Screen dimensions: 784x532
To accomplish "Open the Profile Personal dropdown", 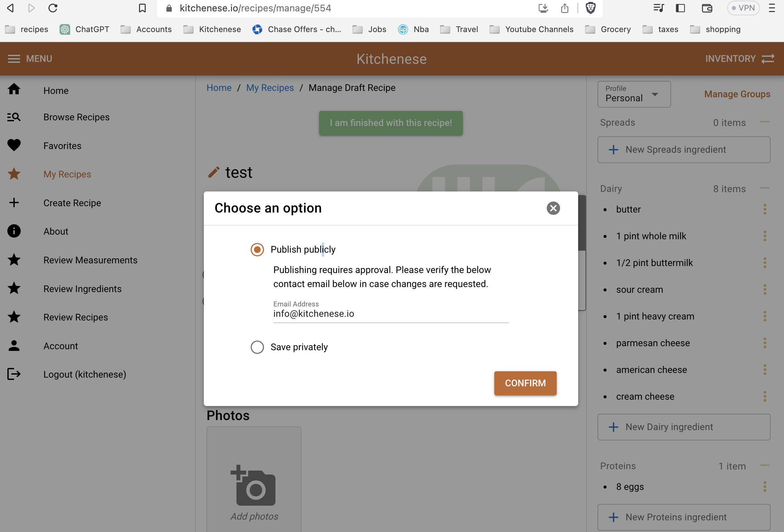I will tap(634, 94).
